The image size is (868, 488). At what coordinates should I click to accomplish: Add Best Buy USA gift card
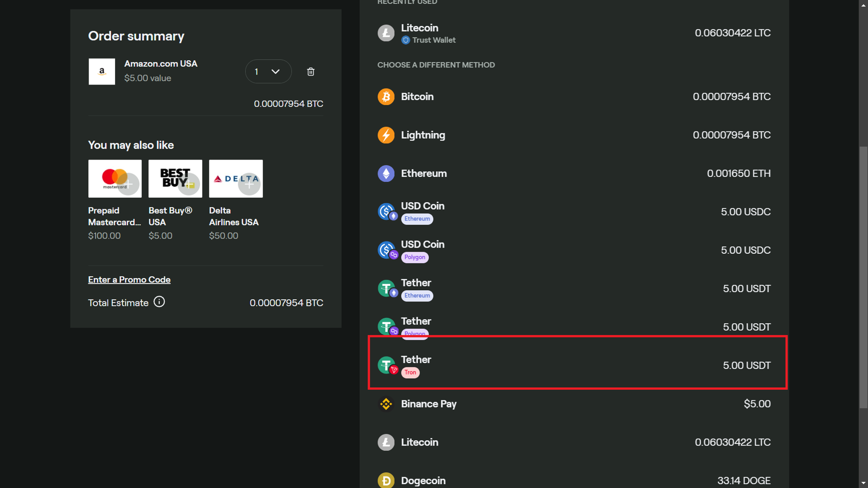189,184
